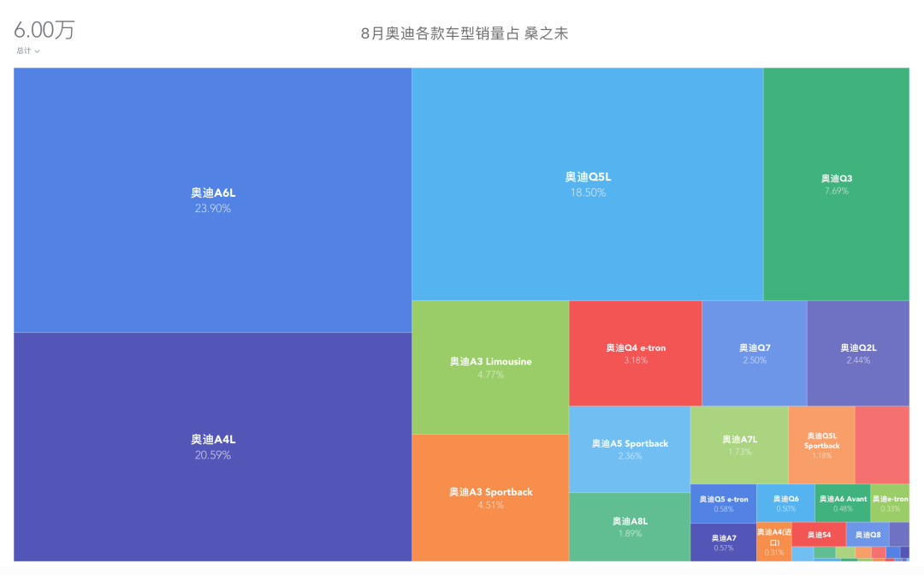Select the orange 奥迪A3 Sportback tile

490,497
